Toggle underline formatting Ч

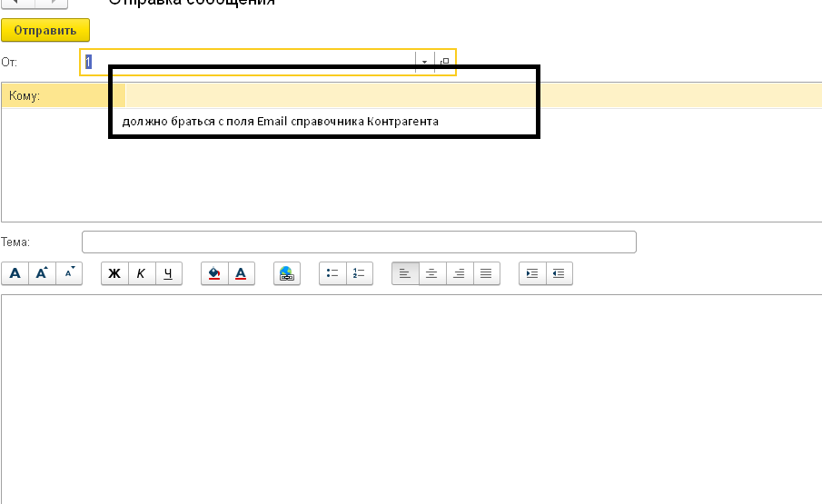(x=169, y=273)
